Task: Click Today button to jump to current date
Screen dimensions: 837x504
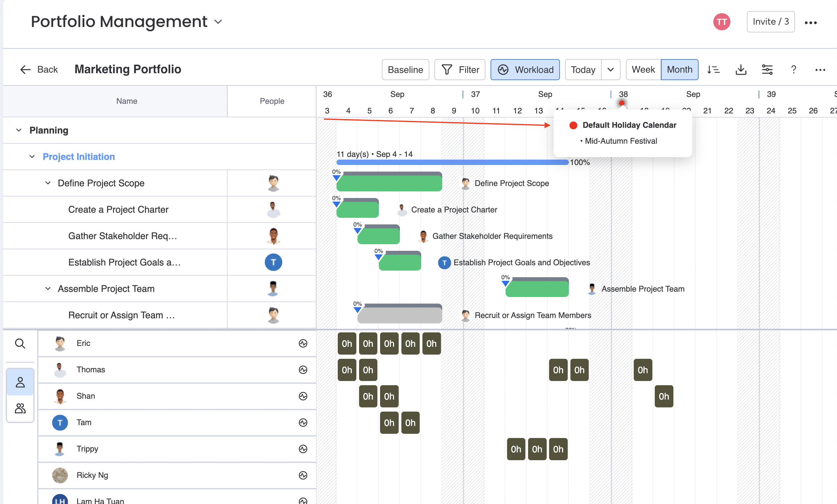Action: (584, 69)
